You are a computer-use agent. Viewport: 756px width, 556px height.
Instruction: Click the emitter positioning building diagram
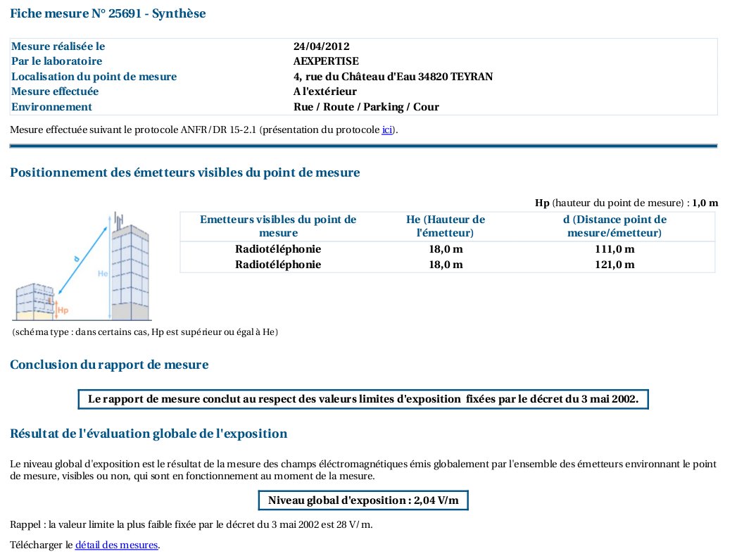[83, 266]
